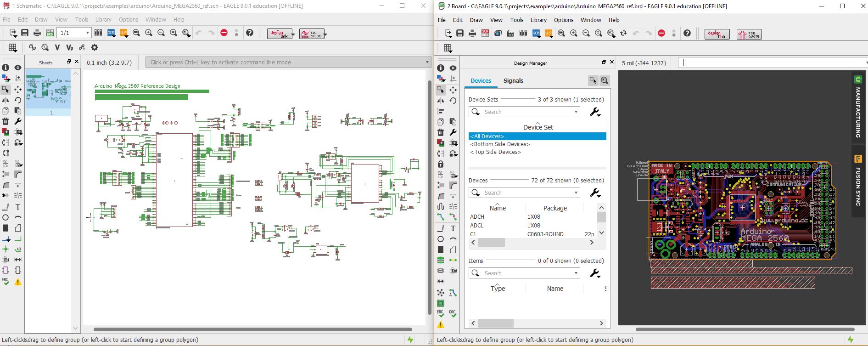Image resolution: width=868 pixels, height=346 pixels.
Task: Run DRC check in board tool palette
Action: click(x=453, y=314)
